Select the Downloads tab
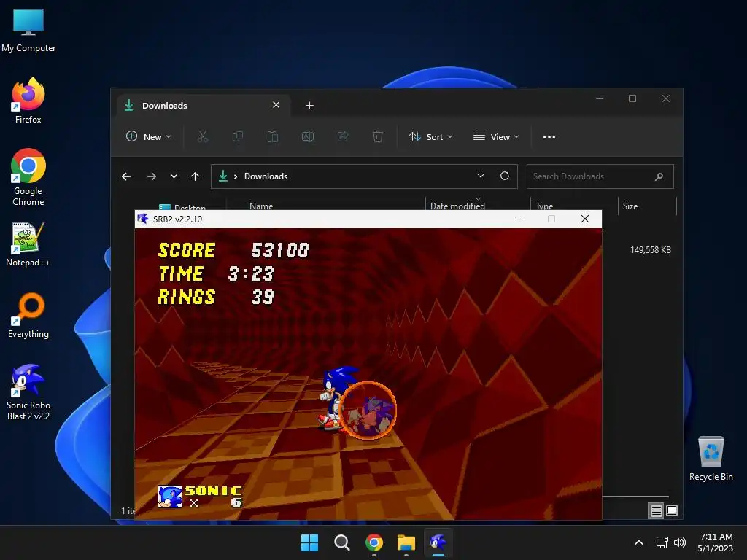Viewport: 747px width, 560px height. (x=203, y=105)
